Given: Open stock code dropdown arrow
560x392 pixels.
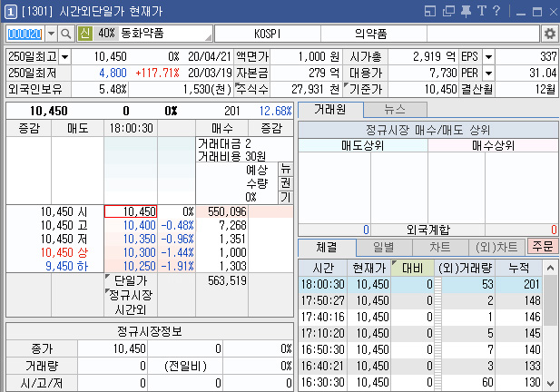Looking at the screenshot, I should 52,34.
